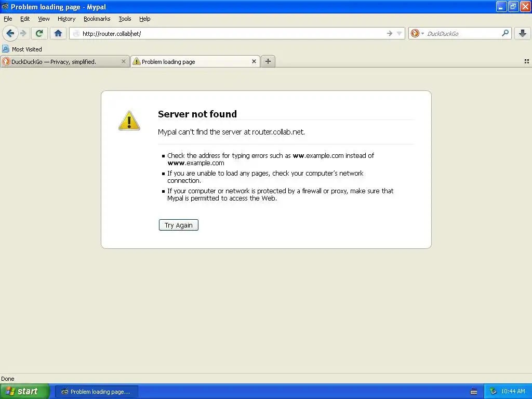This screenshot has width=532, height=399.
Task: Click the Go arrow in address bar
Action: point(390,33)
